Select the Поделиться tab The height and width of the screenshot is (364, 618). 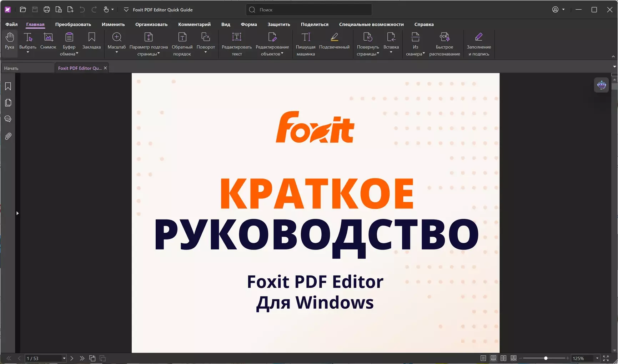coord(315,24)
